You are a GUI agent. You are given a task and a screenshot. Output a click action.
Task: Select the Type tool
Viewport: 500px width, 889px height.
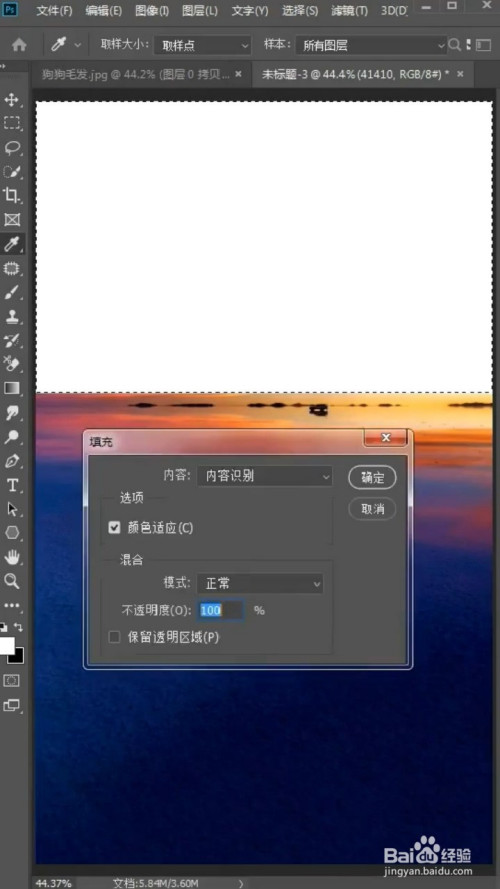11,485
